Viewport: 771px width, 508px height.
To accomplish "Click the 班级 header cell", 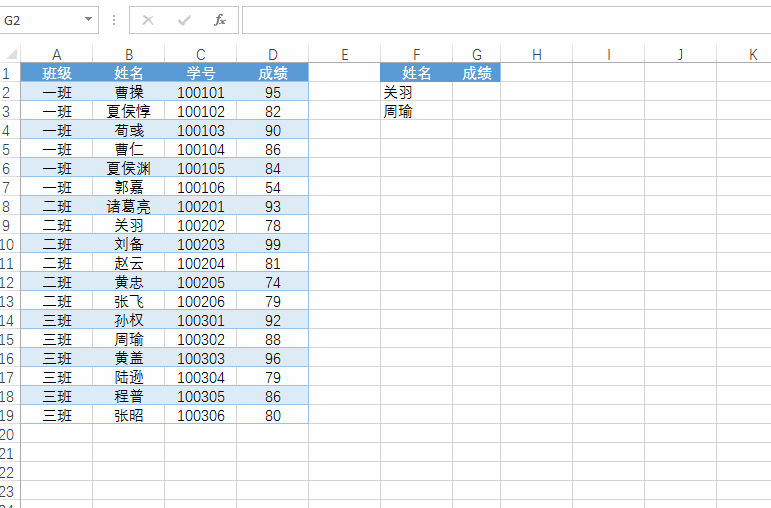I will [x=57, y=73].
